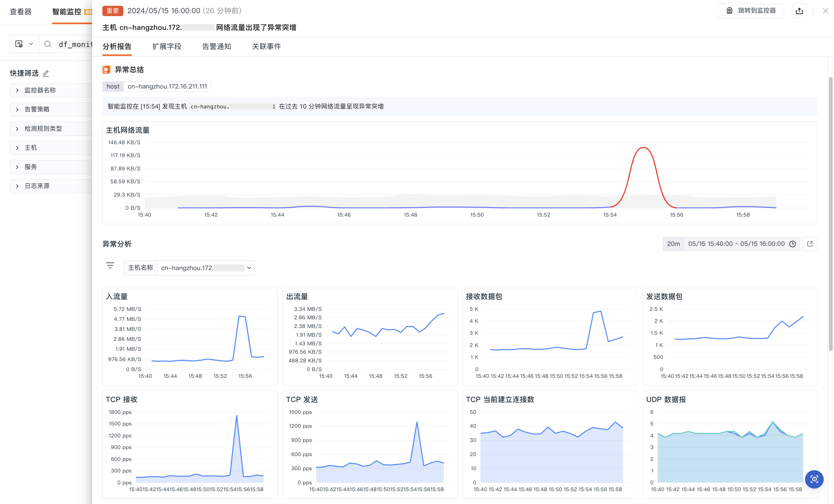Click the blue floating scan button
834x504 pixels.
[x=814, y=479]
